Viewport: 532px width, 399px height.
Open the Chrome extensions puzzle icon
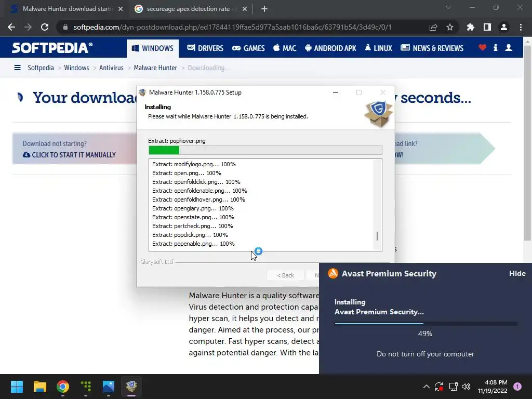pyautogui.click(x=471, y=27)
